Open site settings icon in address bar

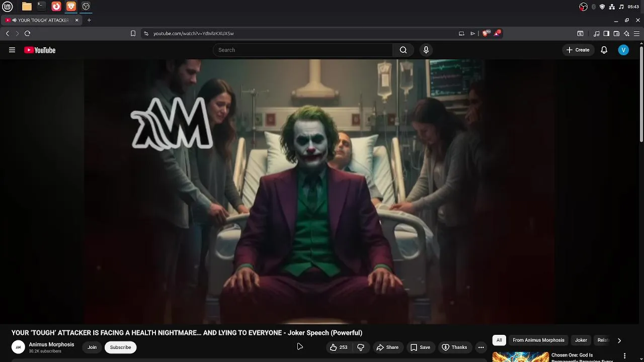146,34
